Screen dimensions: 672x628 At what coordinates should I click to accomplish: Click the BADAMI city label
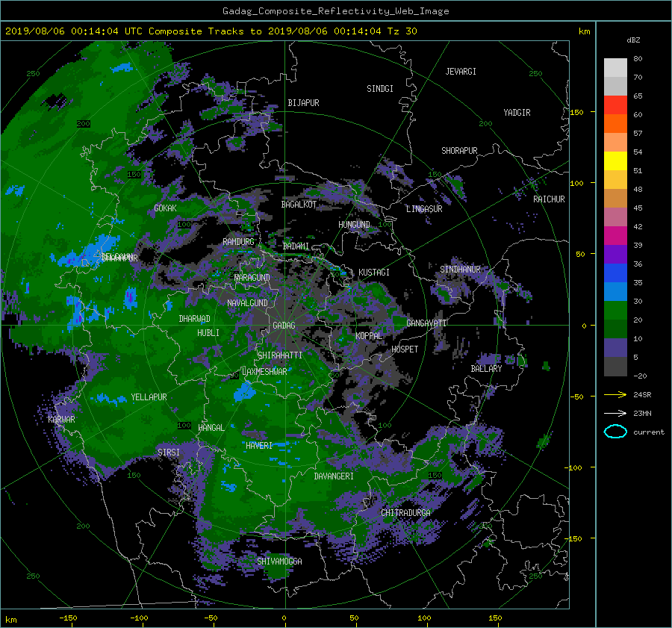296,246
